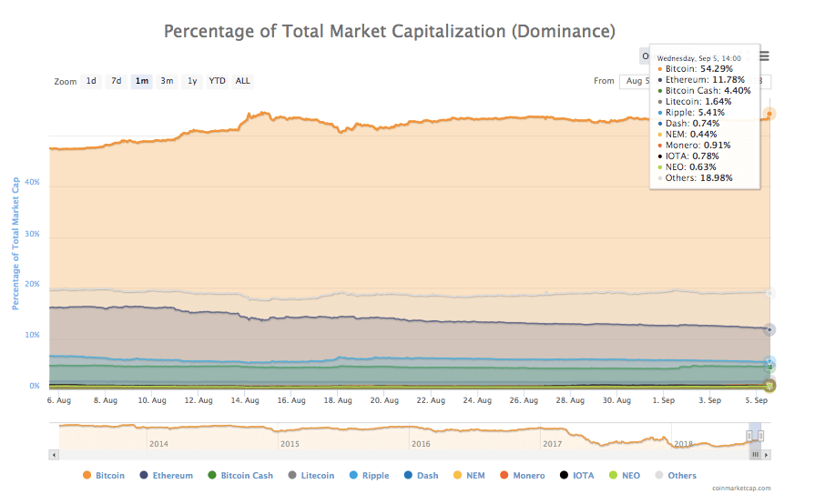
Task: Show ALL time range
Action: pos(243,81)
